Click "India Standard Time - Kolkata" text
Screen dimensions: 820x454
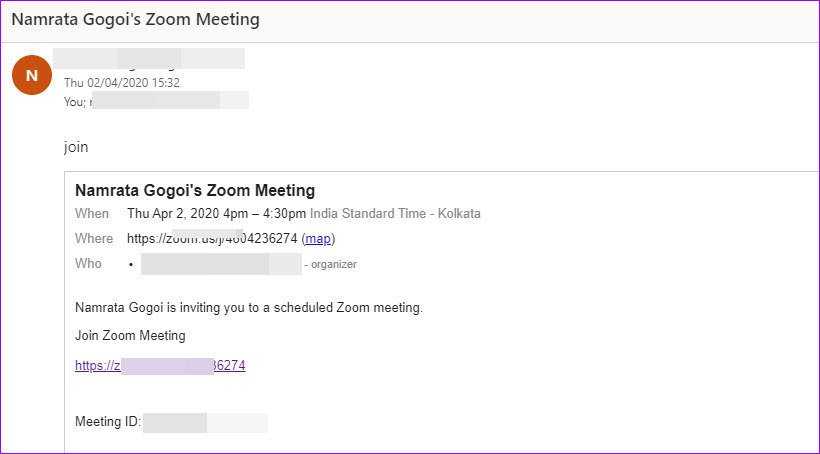coord(395,214)
